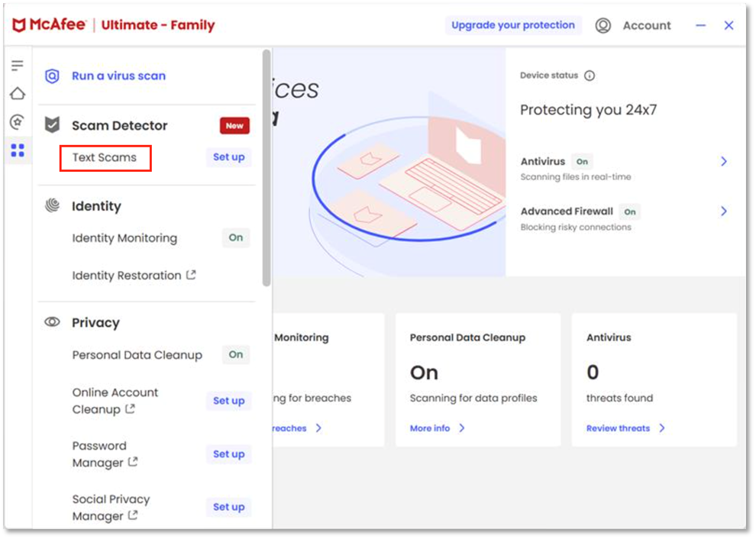Expand Antivirus details with the right chevron
The image size is (756, 539).
click(x=723, y=161)
